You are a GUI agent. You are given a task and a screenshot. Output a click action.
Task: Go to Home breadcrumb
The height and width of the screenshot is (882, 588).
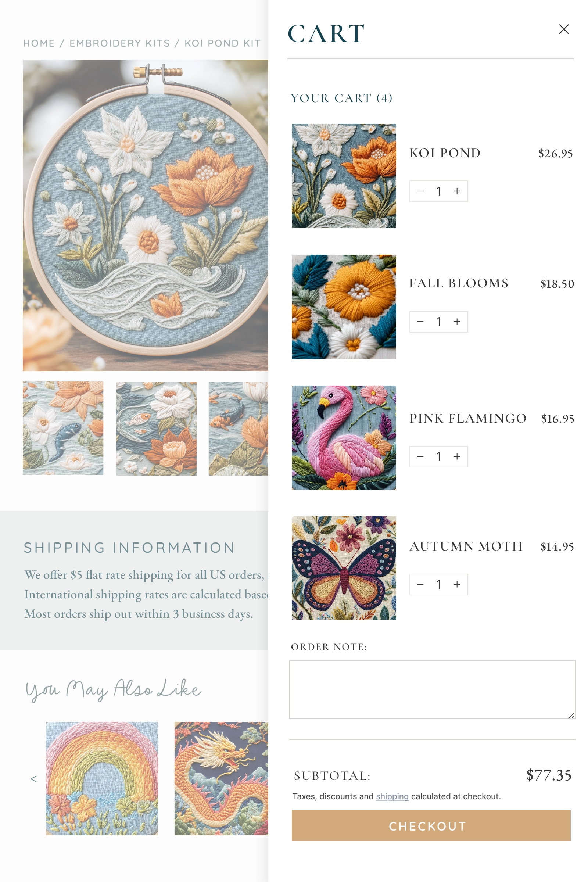pyautogui.click(x=39, y=43)
